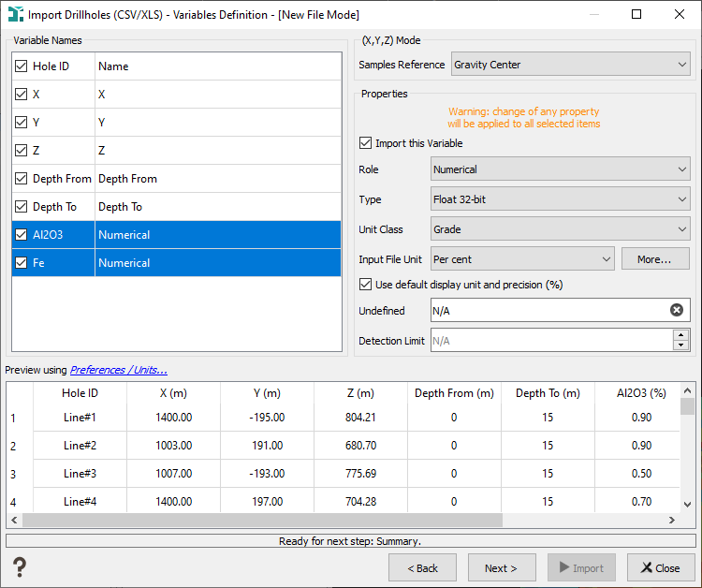Viewport: 702px width, 588px height.
Task: Click the '704.28' Z value cell
Action: pyautogui.click(x=361, y=501)
